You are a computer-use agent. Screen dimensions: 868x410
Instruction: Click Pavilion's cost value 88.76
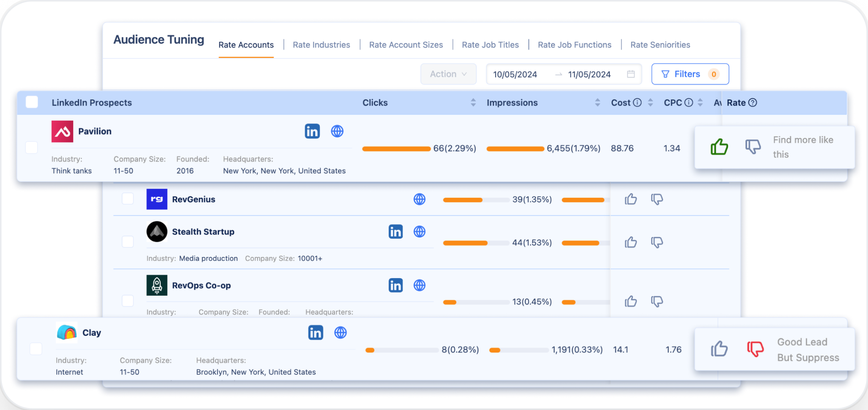(622, 148)
